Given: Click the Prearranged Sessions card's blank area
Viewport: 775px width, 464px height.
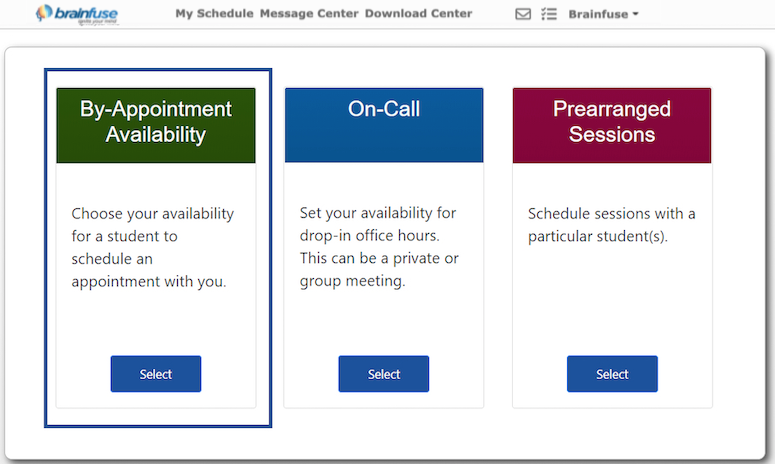Looking at the screenshot, I should [x=611, y=300].
